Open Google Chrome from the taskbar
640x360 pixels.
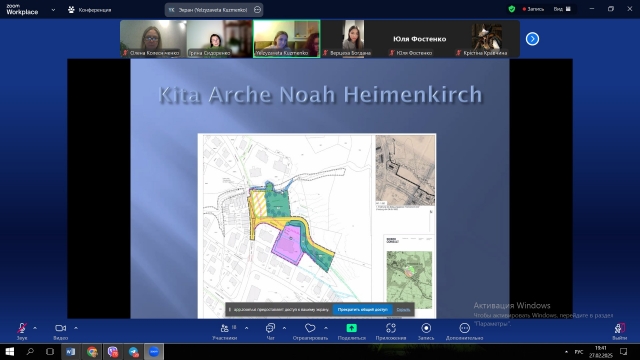[x=92, y=351]
